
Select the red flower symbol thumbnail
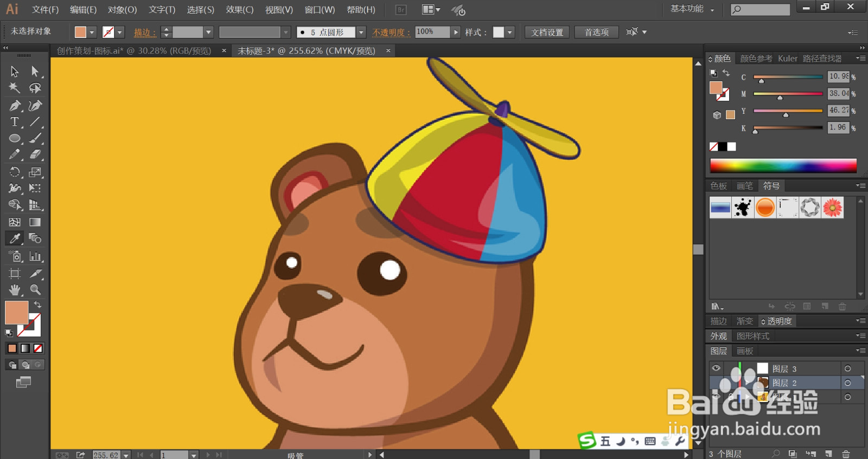(x=832, y=207)
